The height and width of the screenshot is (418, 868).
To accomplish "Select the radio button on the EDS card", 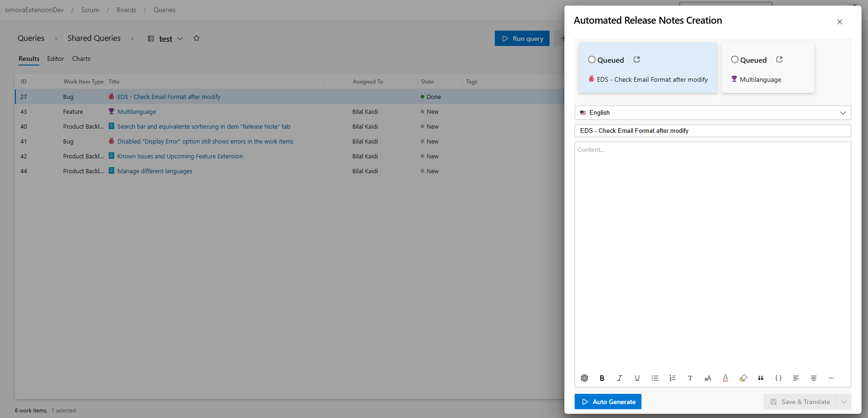I will point(592,59).
